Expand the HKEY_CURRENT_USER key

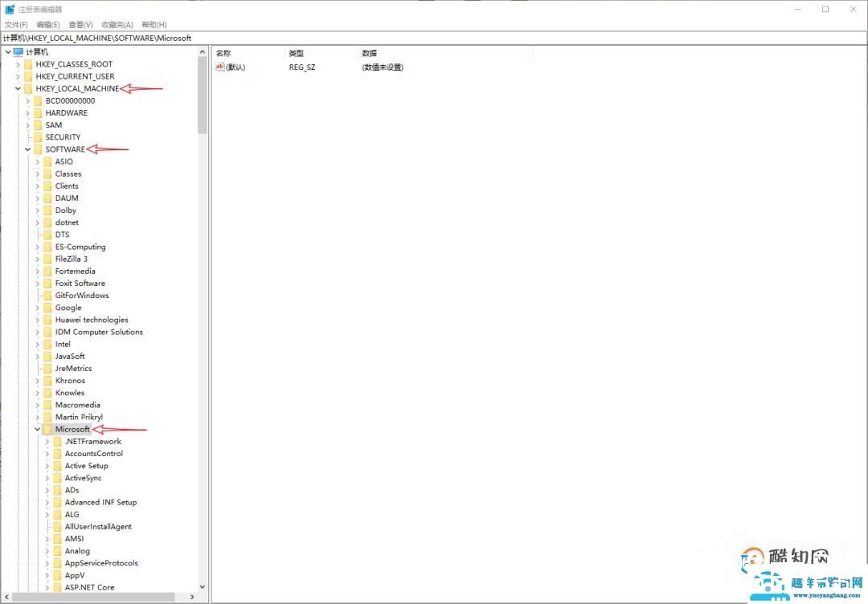click(18, 75)
